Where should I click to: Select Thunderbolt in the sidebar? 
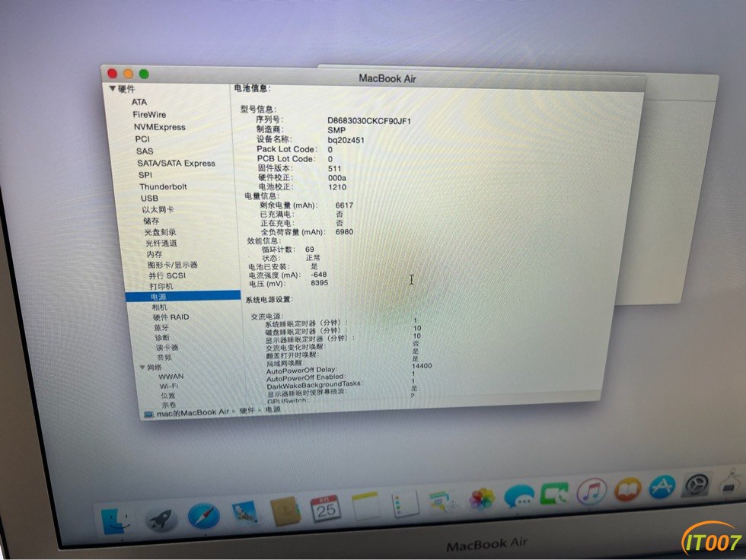pos(163,187)
